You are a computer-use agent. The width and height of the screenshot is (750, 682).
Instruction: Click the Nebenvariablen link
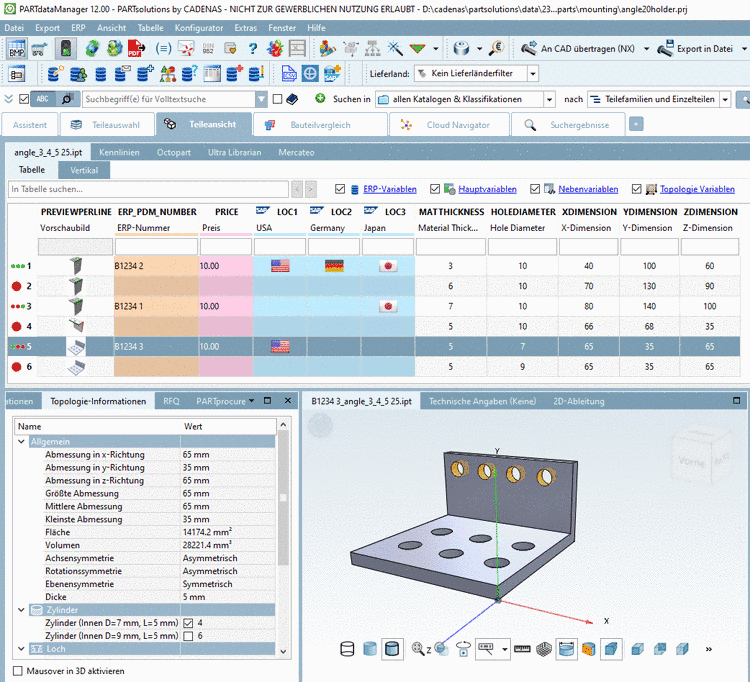click(x=588, y=189)
